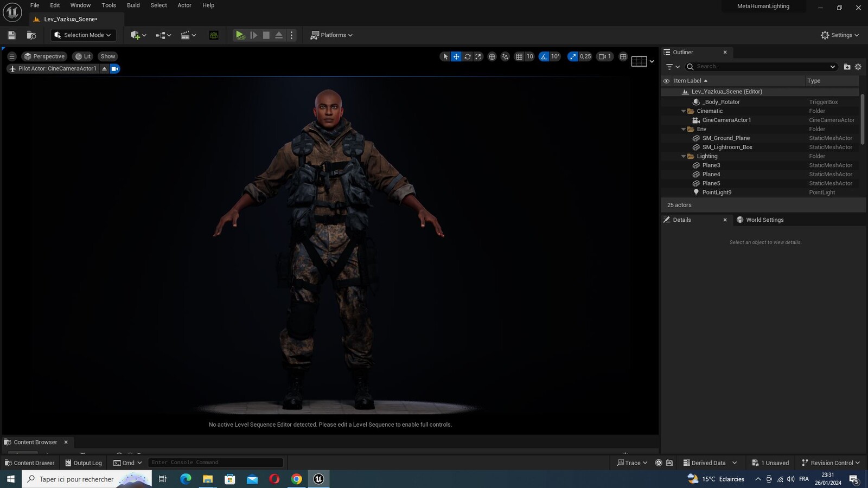Collapse the Lighting folder
This screenshot has width=868, height=488.
coord(684,157)
